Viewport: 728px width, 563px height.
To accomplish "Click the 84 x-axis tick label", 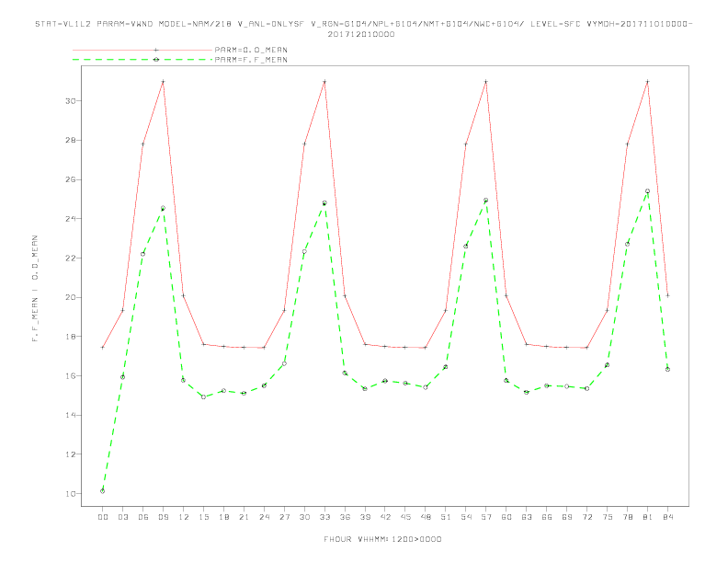I will click(x=667, y=517).
